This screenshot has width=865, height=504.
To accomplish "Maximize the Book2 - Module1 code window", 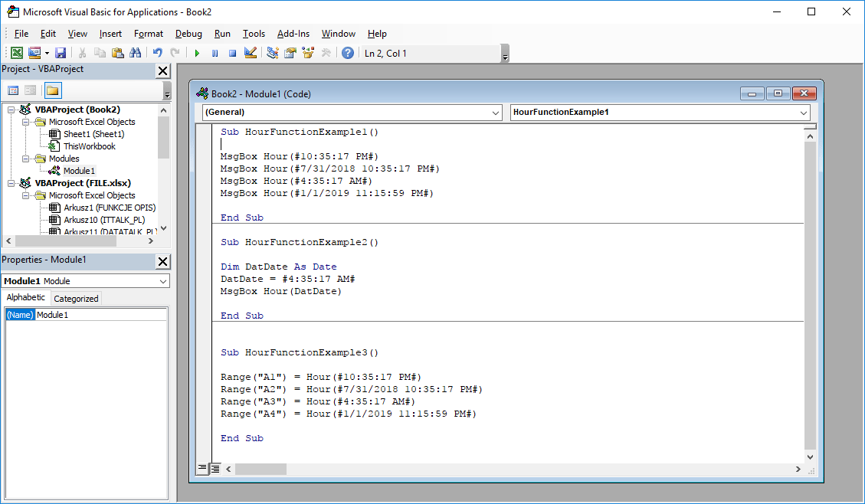I will (x=778, y=93).
